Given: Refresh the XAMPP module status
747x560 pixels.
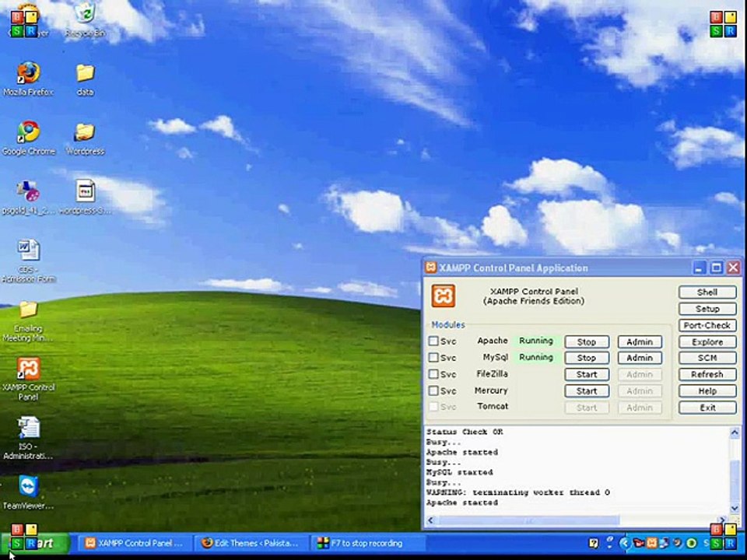Looking at the screenshot, I should [707, 374].
